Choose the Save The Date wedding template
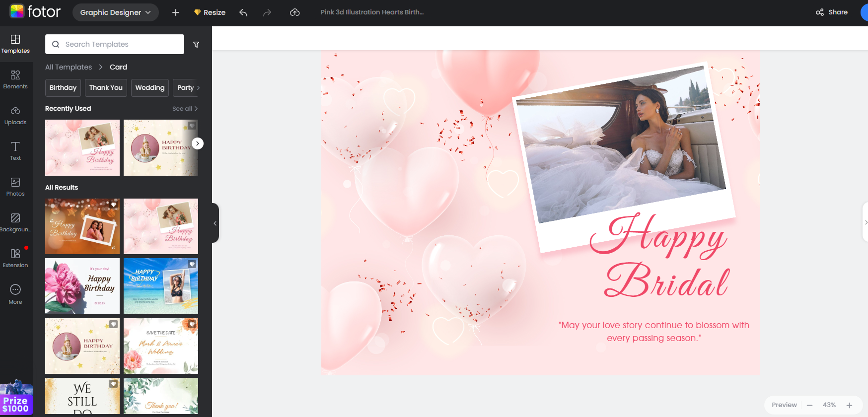Screen dimensions: 868x417 point(161,346)
